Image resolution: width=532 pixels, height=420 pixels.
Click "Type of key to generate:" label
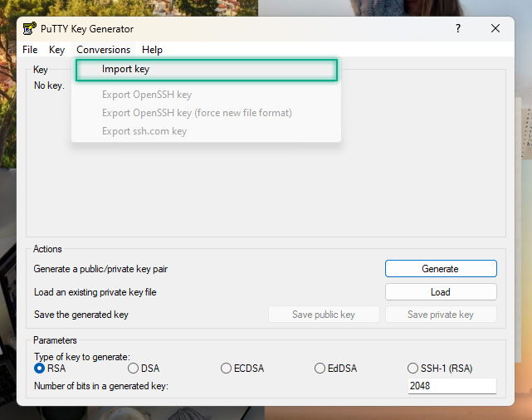tap(82, 357)
